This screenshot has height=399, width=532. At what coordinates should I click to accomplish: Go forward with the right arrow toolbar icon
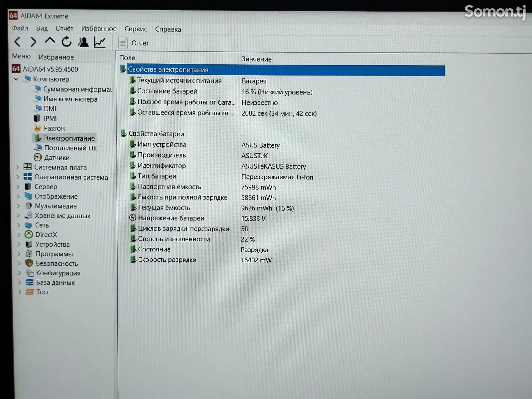pyautogui.click(x=33, y=42)
